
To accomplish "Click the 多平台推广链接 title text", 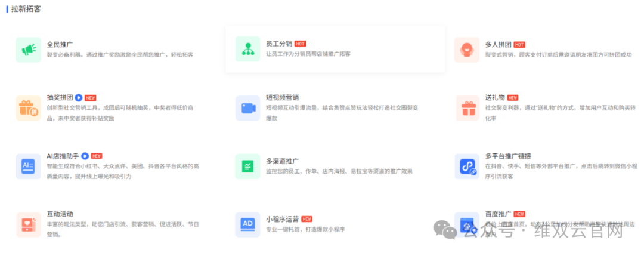I will (507, 156).
